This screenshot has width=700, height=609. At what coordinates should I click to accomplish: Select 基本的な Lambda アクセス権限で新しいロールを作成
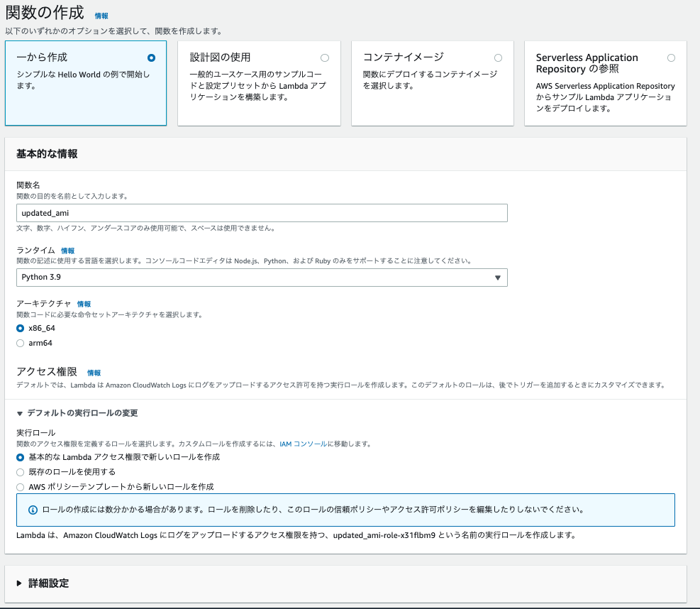(21, 458)
